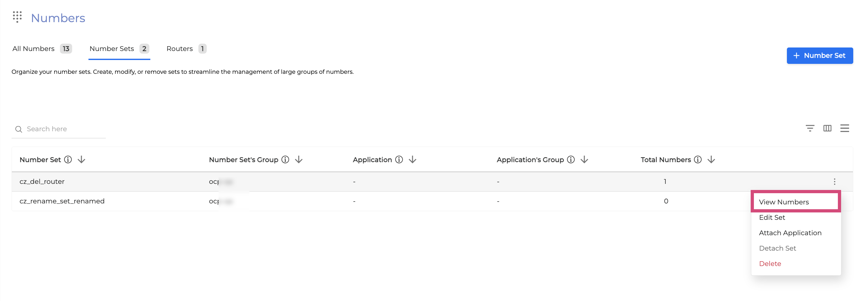Click info icon beside Number Set's Group

[x=285, y=159]
